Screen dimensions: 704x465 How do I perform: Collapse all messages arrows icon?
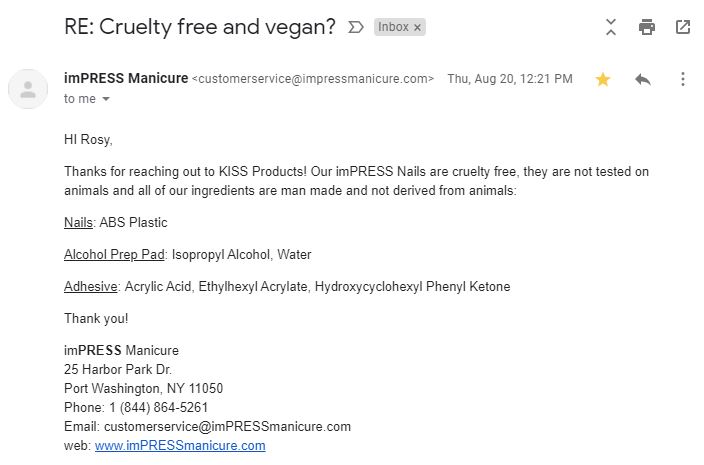pyautogui.click(x=611, y=27)
